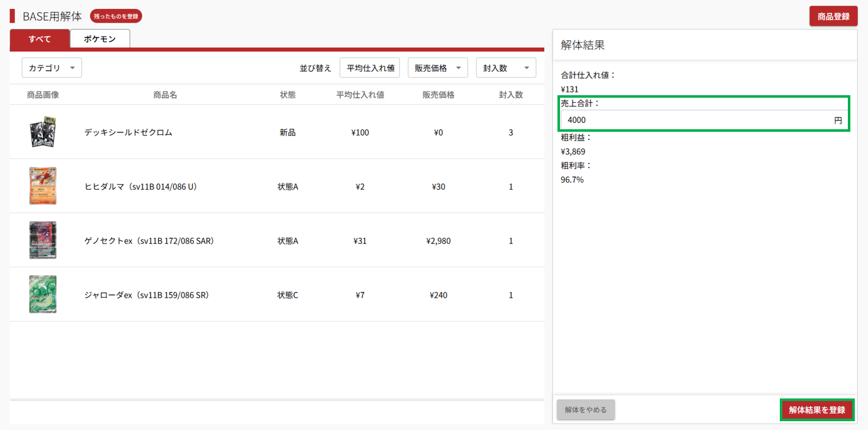Click the デッキシールドゼクロム product thumbnail
The height and width of the screenshot is (430, 868).
coord(43,132)
